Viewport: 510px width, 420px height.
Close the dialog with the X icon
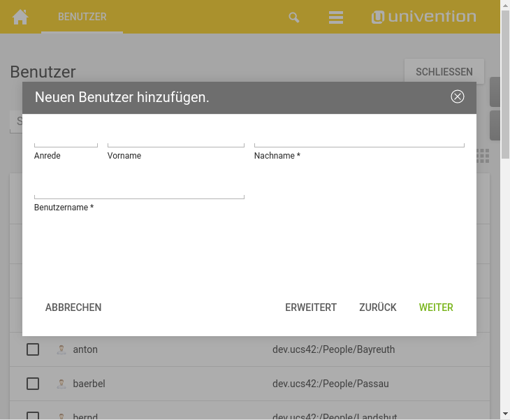point(458,96)
